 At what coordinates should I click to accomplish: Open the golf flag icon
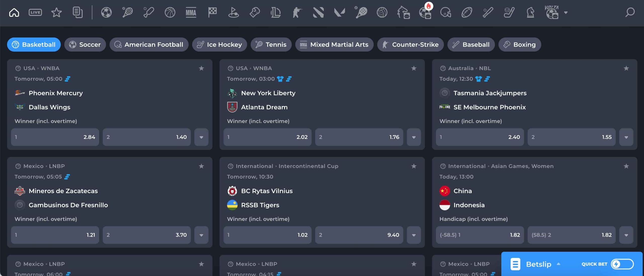pos(233,12)
